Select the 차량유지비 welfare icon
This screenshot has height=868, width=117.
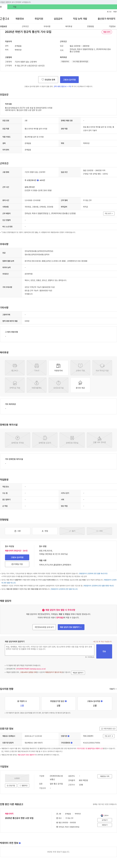point(58,368)
